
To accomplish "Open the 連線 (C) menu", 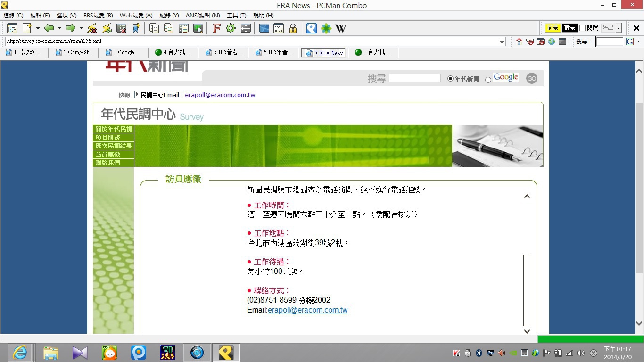I will coord(13,16).
